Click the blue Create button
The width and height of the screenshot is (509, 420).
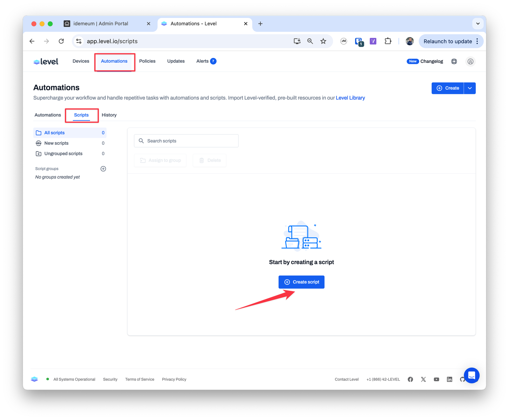coord(448,88)
